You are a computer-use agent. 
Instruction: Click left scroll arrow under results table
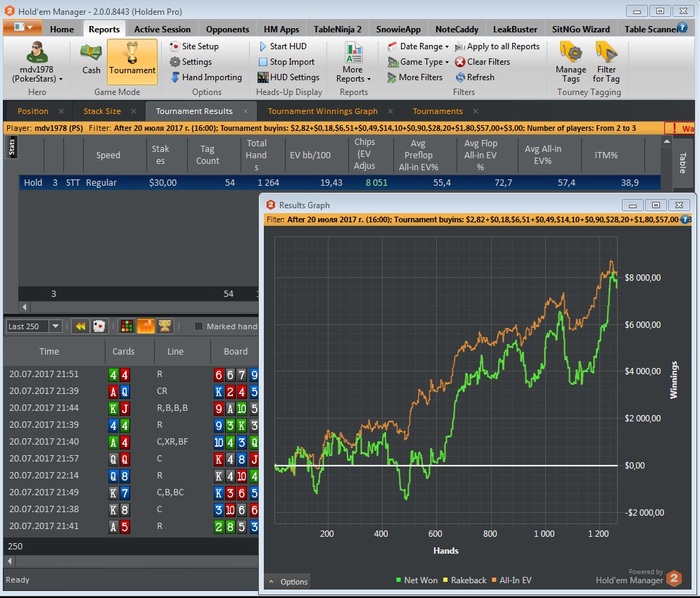click(x=24, y=307)
